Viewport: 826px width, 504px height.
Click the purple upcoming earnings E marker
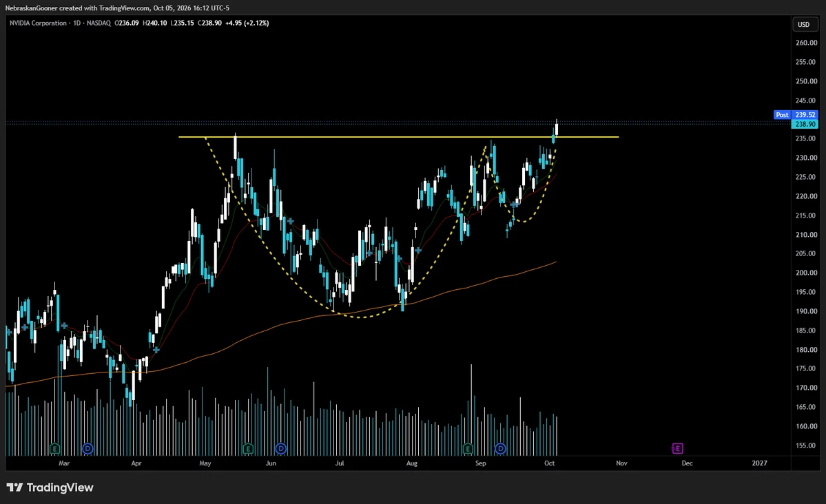tap(677, 448)
